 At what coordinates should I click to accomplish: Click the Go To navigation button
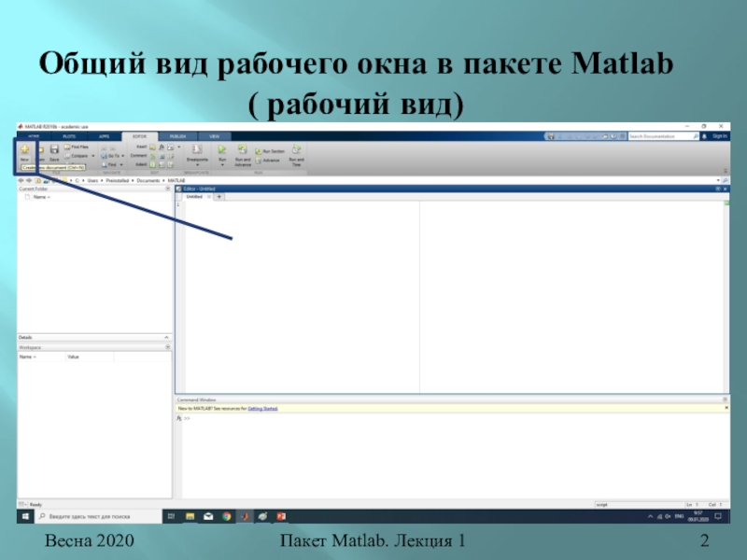110,156
